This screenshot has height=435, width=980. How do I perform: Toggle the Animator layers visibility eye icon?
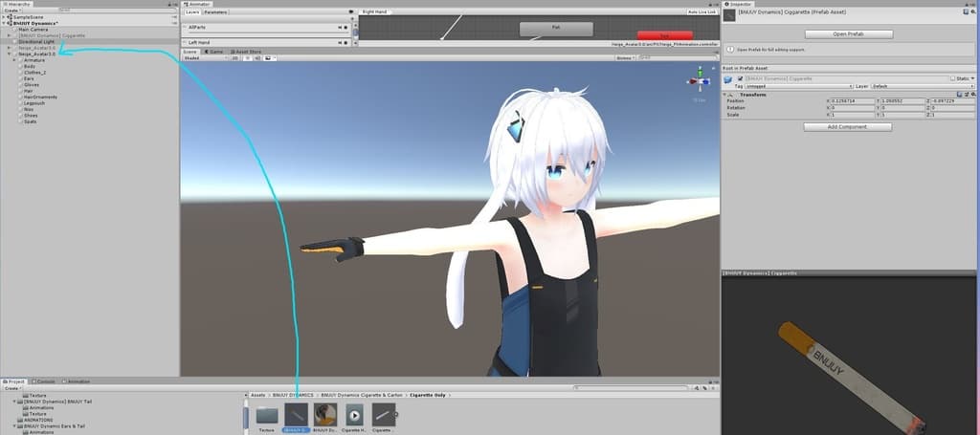(x=350, y=11)
